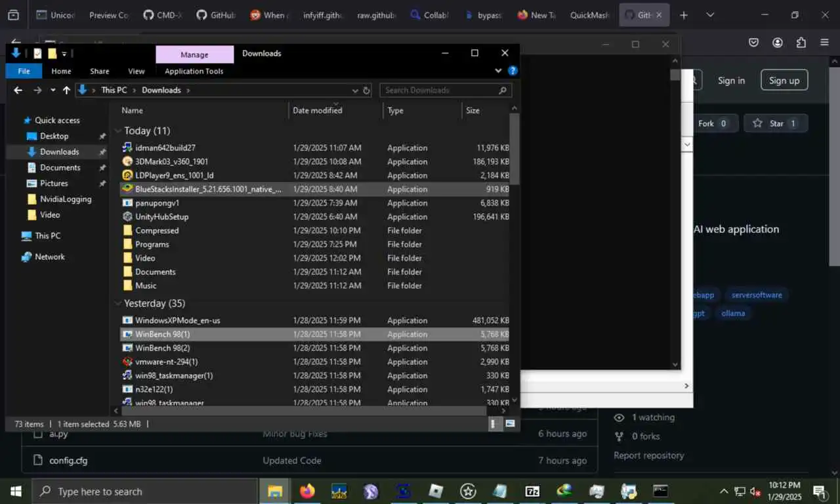Click the Windows Start button
The height and width of the screenshot is (504, 840).
click(x=15, y=491)
